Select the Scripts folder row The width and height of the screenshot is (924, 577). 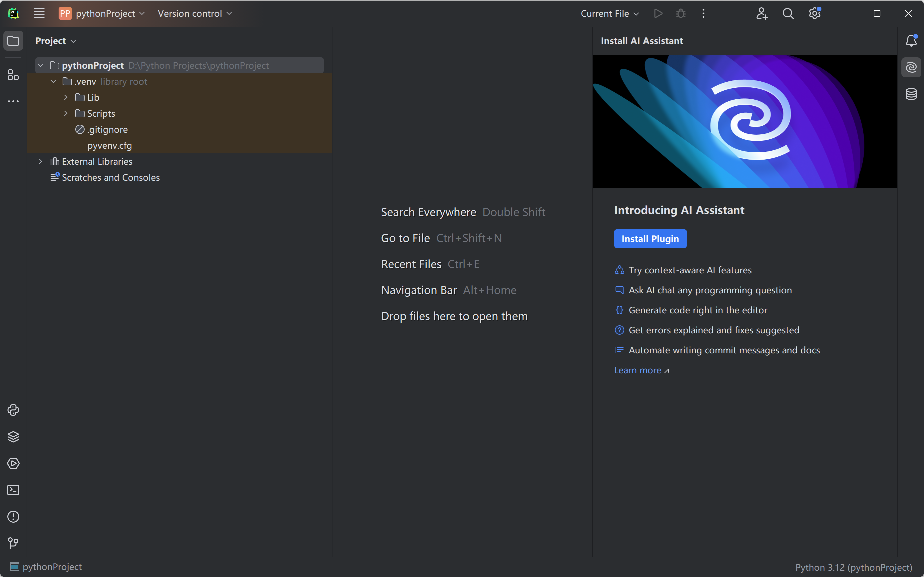pos(179,113)
